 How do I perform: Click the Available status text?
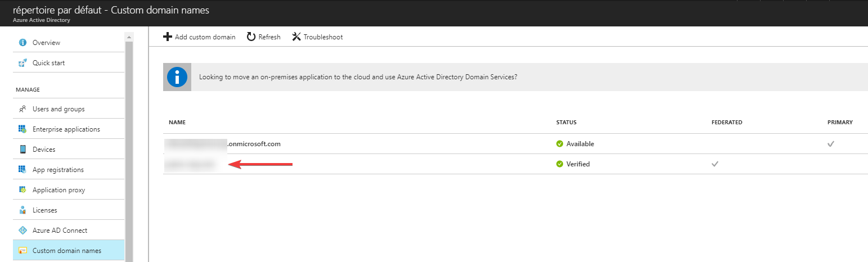[x=580, y=144]
